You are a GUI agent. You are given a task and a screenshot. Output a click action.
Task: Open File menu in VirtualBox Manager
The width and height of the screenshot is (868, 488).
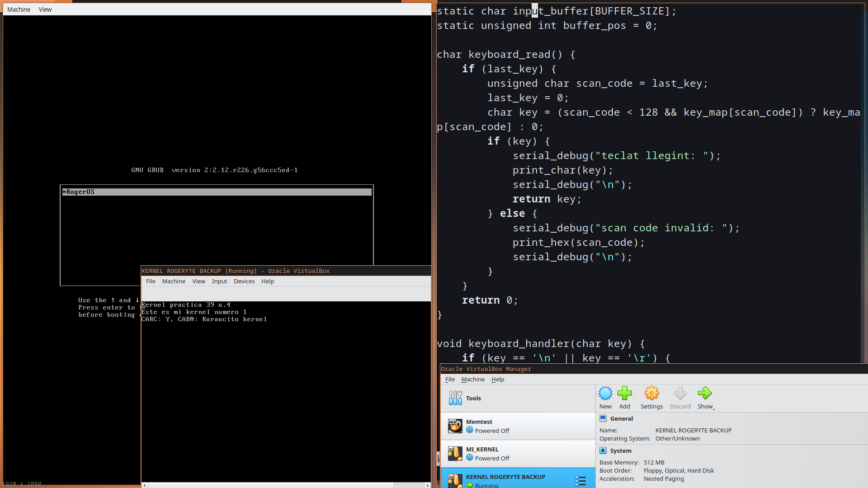click(449, 379)
